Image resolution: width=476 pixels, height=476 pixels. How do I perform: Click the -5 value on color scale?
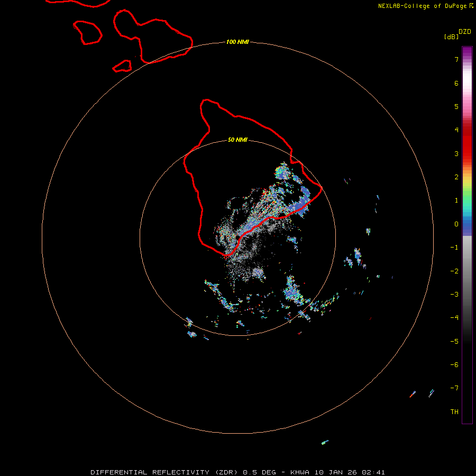[454, 342]
